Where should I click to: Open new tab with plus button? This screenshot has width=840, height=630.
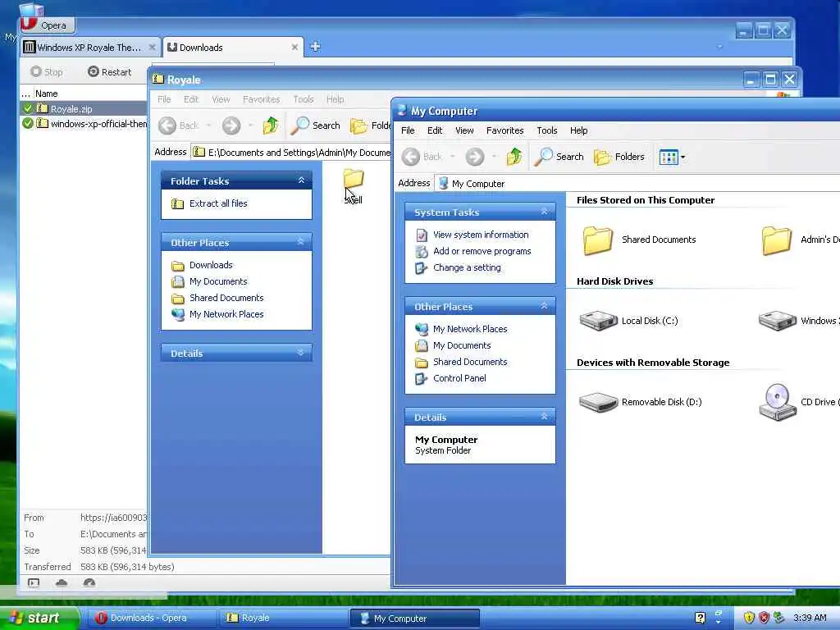pyautogui.click(x=315, y=47)
